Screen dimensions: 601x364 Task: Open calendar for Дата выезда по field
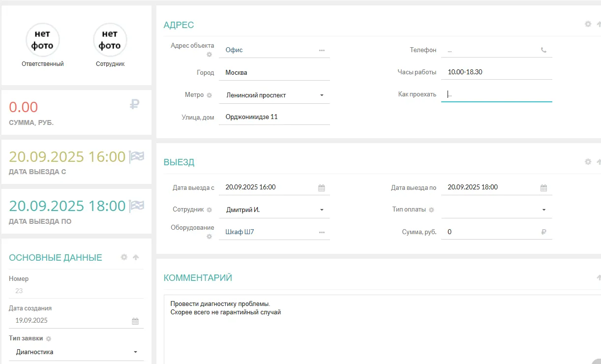543,188
